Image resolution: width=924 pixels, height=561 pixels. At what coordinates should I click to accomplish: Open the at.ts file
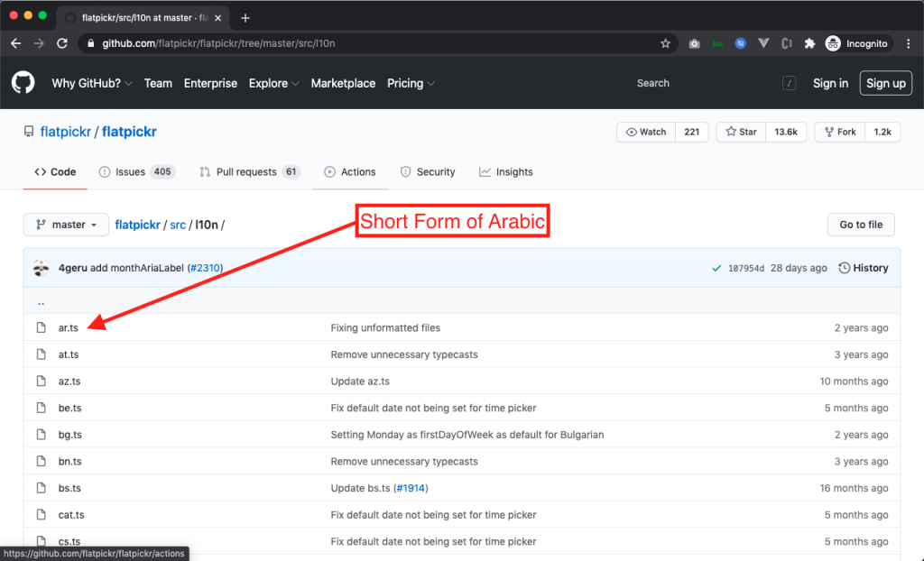pyautogui.click(x=69, y=354)
